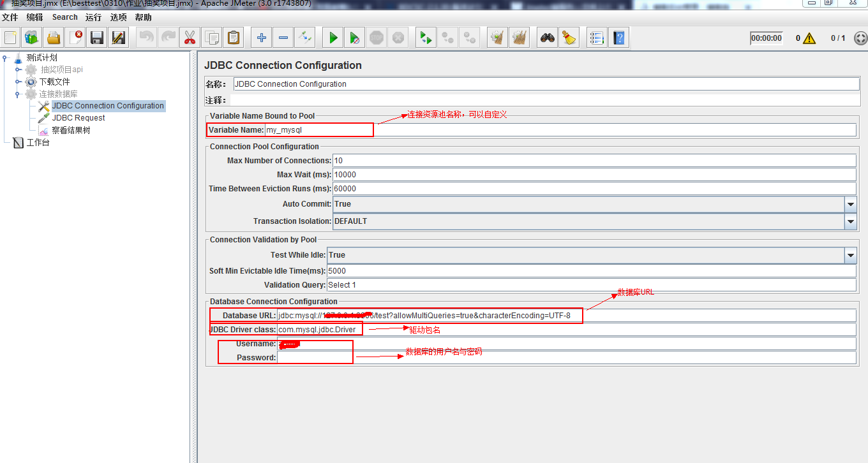Click the thread status circle icon
Image resolution: width=868 pixels, height=463 pixels.
[x=860, y=38]
